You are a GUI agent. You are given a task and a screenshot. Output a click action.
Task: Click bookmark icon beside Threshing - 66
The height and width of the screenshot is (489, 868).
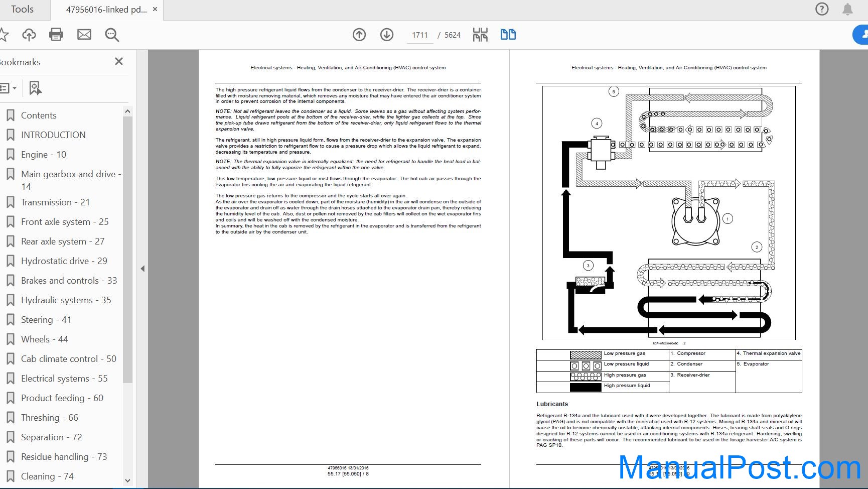tap(11, 418)
